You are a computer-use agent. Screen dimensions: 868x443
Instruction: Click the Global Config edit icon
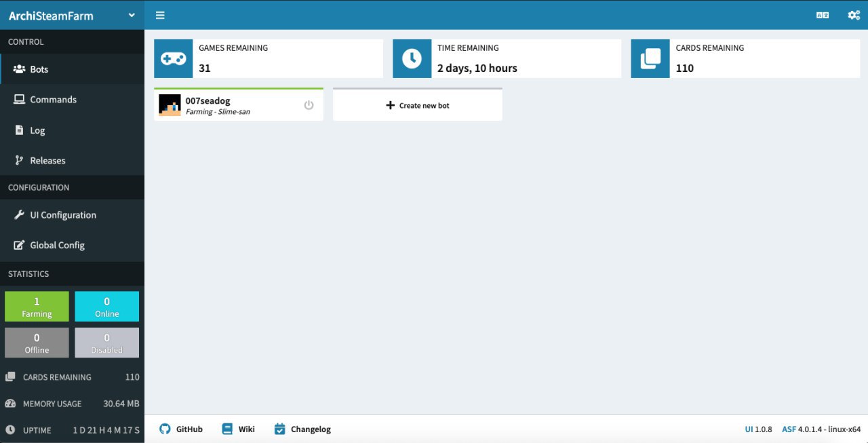19,245
